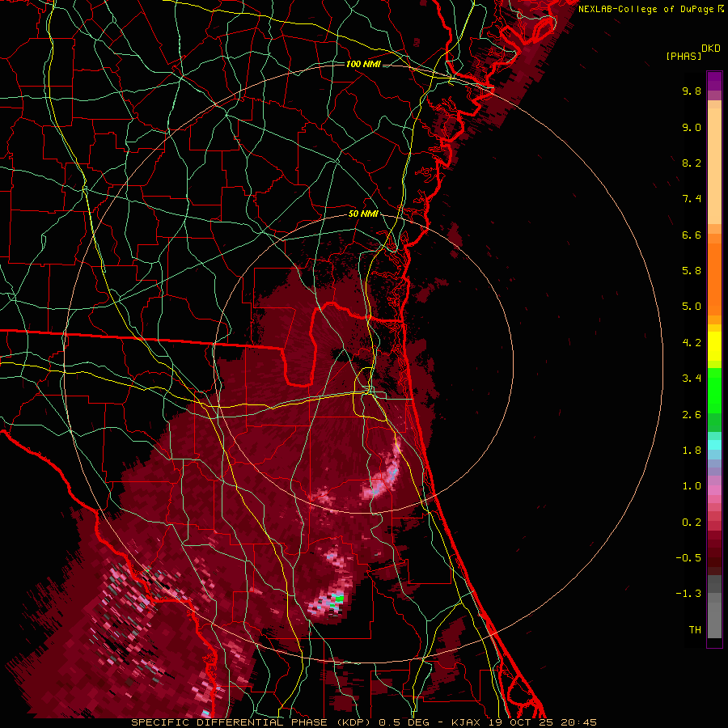Select the 1.8 scale value
The image size is (728, 728).
click(692, 451)
